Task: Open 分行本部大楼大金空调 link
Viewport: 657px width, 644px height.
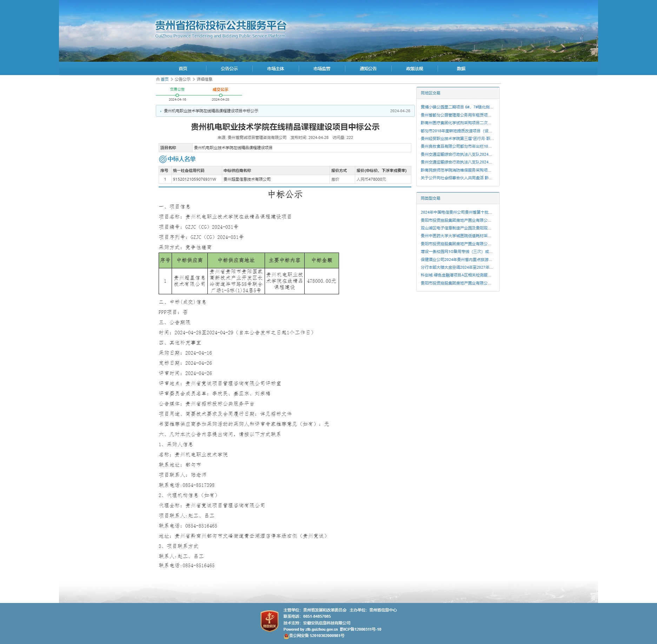Action: [457, 267]
